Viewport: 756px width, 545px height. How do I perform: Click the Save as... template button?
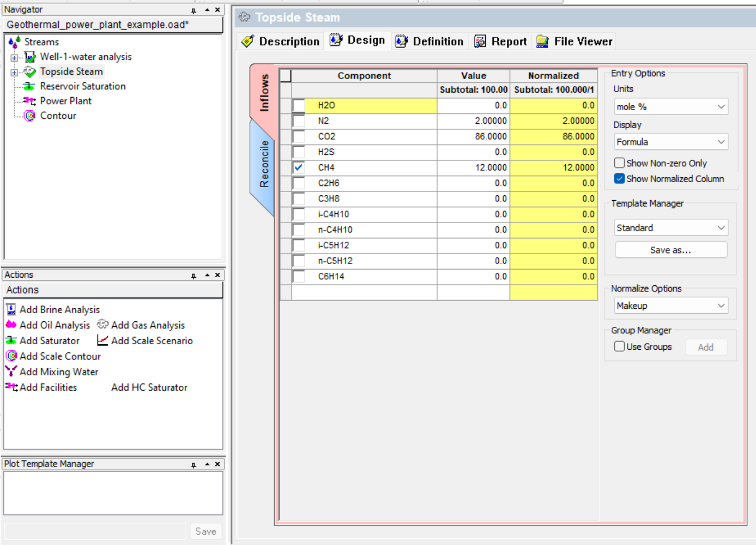pyautogui.click(x=671, y=250)
